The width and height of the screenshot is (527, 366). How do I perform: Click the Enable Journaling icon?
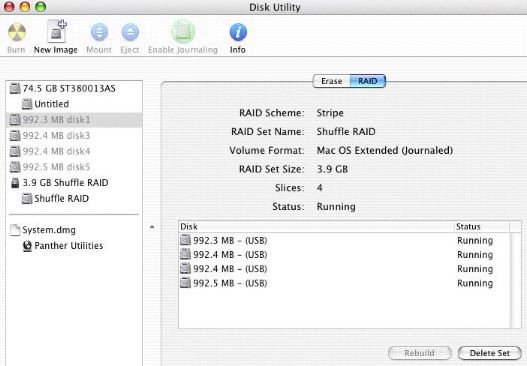click(x=183, y=32)
